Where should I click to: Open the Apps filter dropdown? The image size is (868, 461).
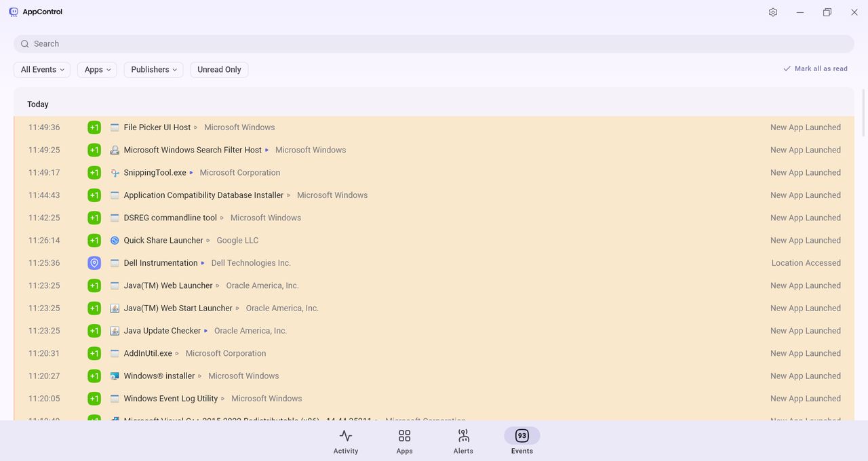click(x=98, y=70)
